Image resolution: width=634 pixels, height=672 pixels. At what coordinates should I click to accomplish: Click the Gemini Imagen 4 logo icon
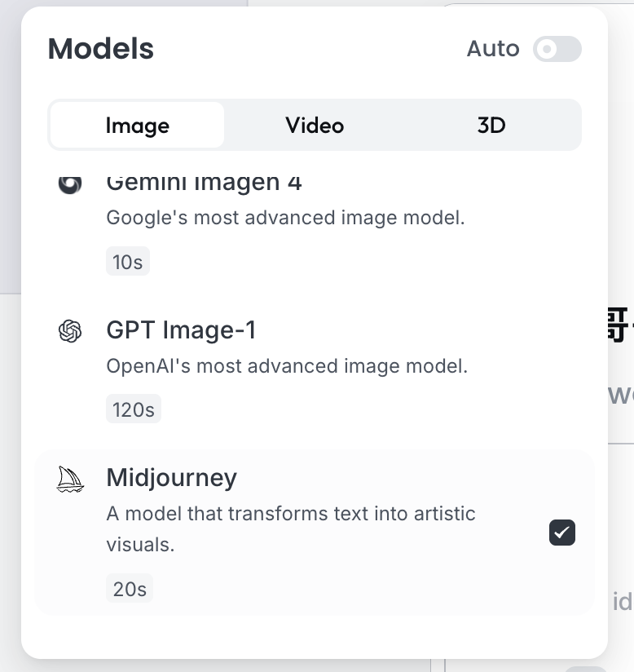tap(70, 183)
